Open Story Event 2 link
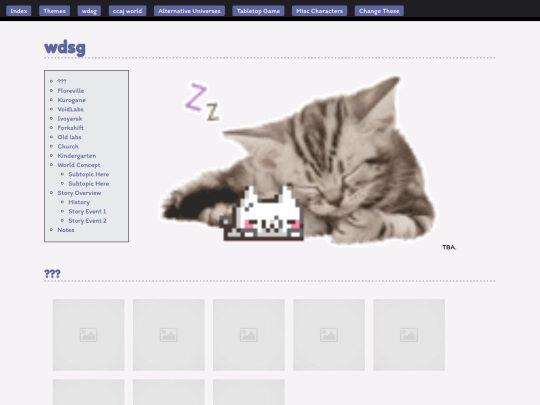The image size is (540, 405). (x=87, y=221)
